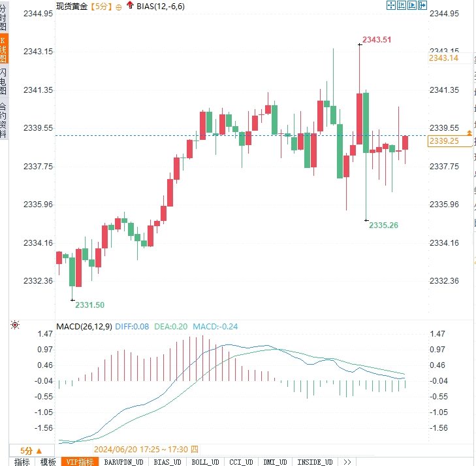Click the rightmost icon in top-right chart toolbar
The width and height of the screenshot is (476, 466).
tap(422, 5)
